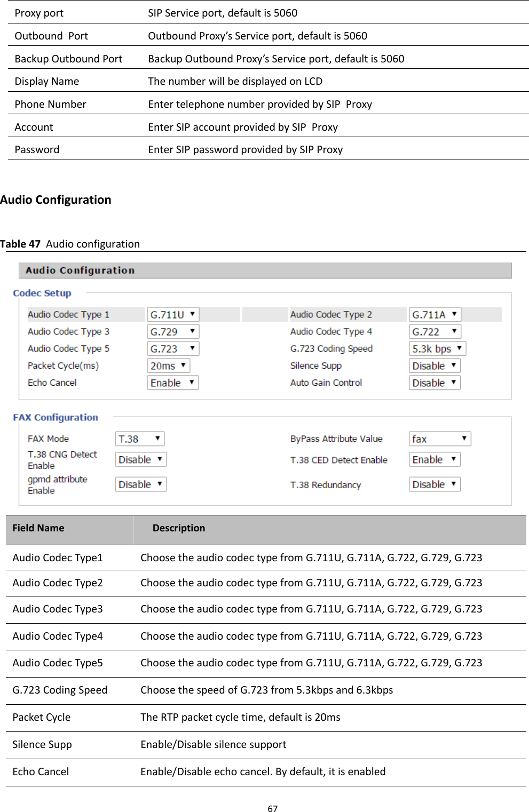Screen dimensions: 529x812
Task: Open the Audio Codec Type 4 selector
Action: [x=434, y=331]
